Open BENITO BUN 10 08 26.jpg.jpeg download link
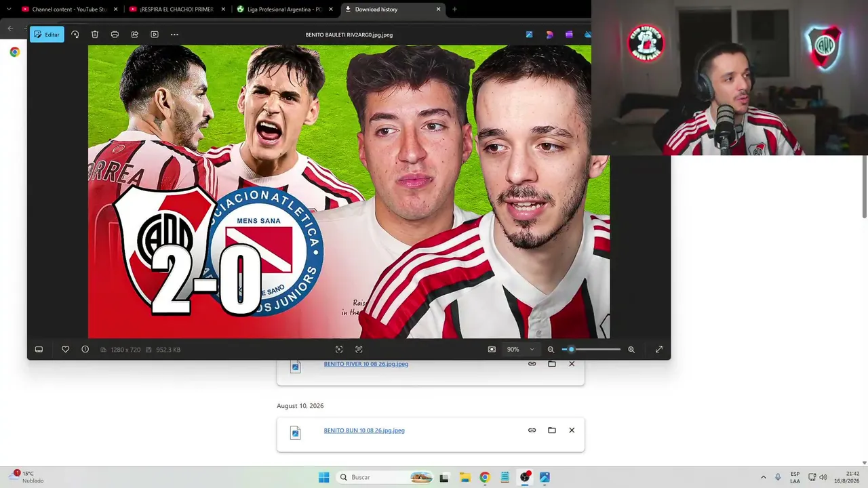868x488 pixels. click(364, 430)
